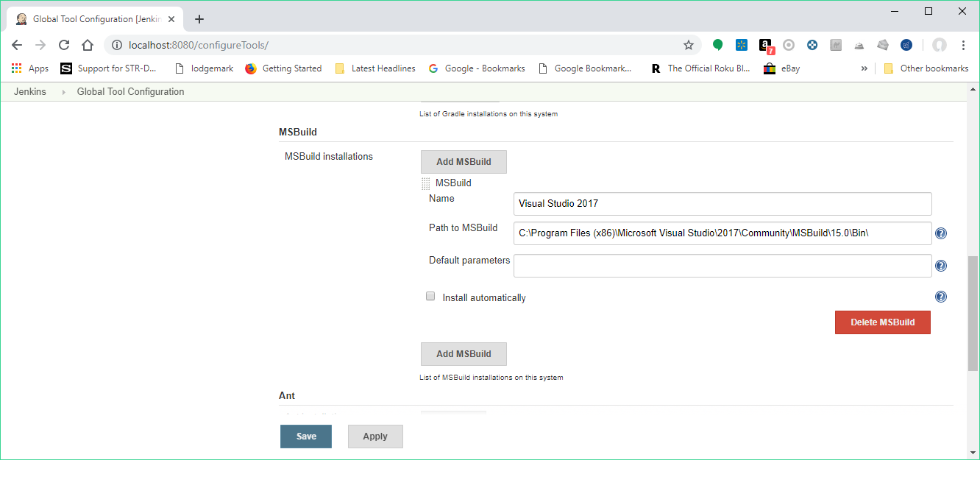Open Google - Bookmarks bookmark
Screen dimensions: 980x477
477,68
